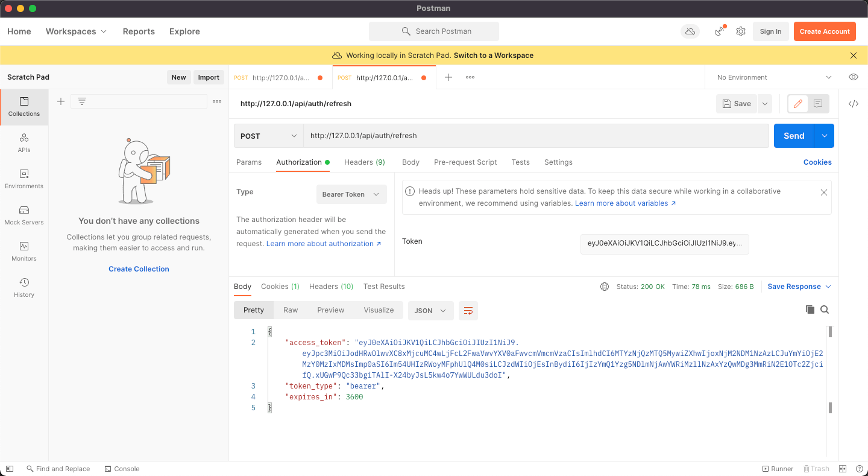Open Find and Replace
Image resolution: width=868 pixels, height=476 pixels.
pyautogui.click(x=58, y=469)
